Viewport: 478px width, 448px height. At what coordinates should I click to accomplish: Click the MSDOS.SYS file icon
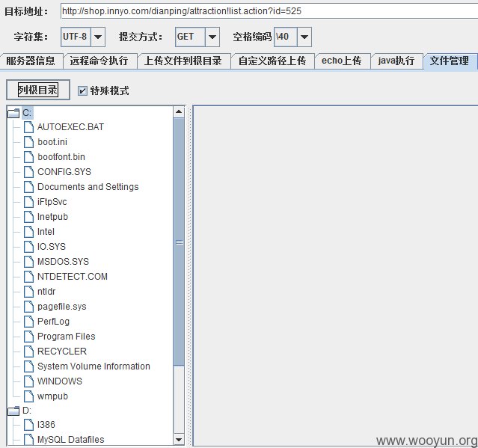coord(28,261)
